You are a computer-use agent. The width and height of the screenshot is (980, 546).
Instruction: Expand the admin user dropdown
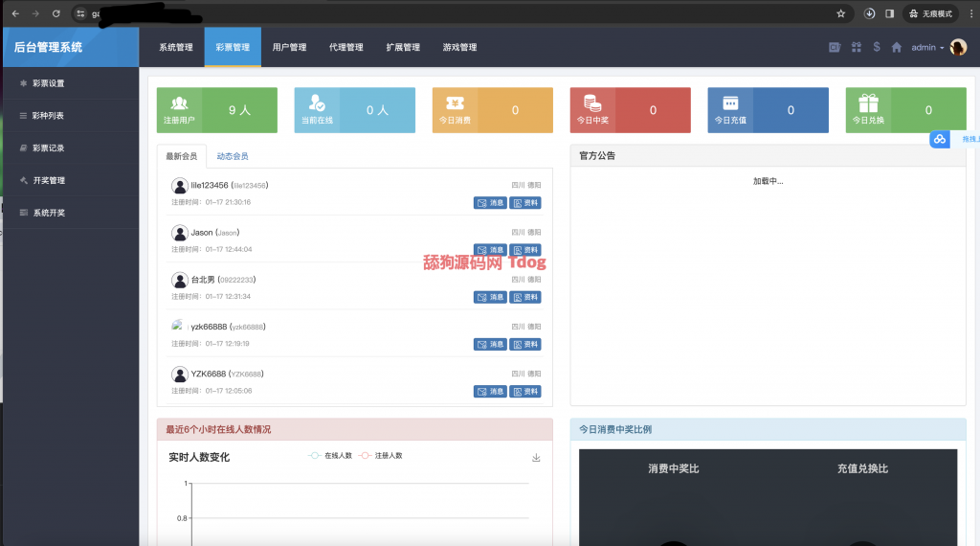click(927, 47)
